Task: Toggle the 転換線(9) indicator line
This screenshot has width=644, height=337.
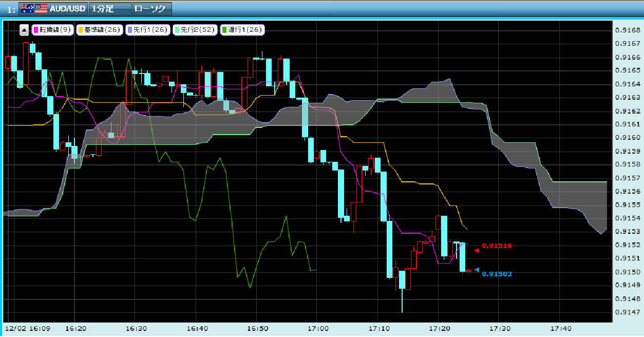Action: pyautogui.click(x=53, y=30)
